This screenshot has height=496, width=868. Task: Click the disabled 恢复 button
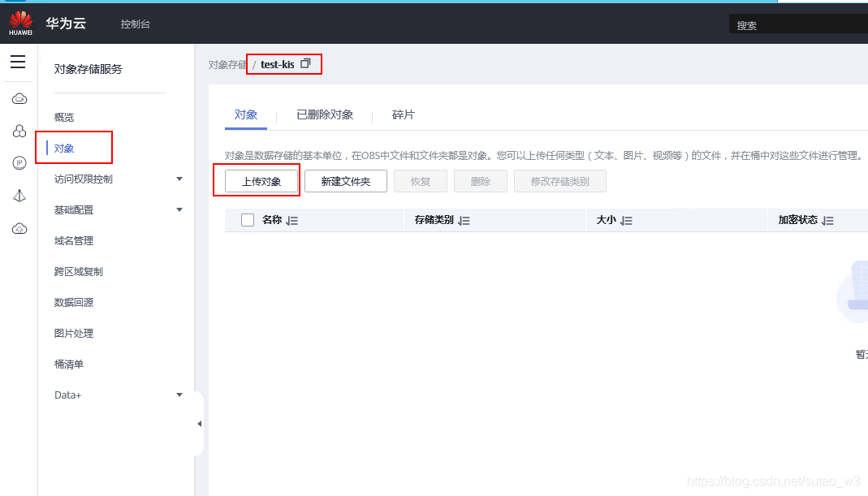420,181
